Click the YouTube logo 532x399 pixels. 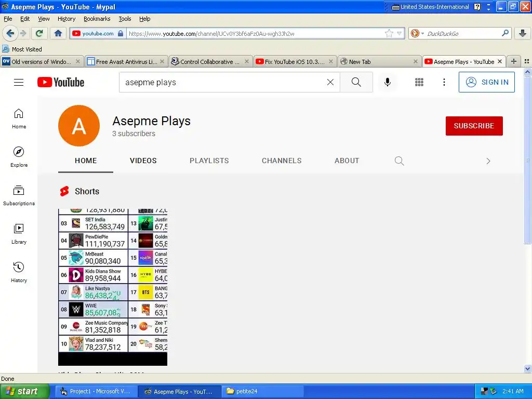pos(61,82)
